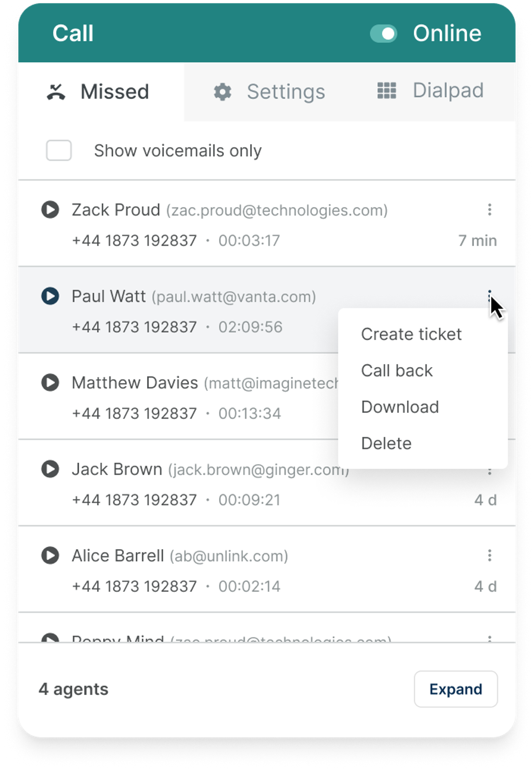Toggle the Online status switch
This screenshot has width=532, height=769.
pos(383,34)
